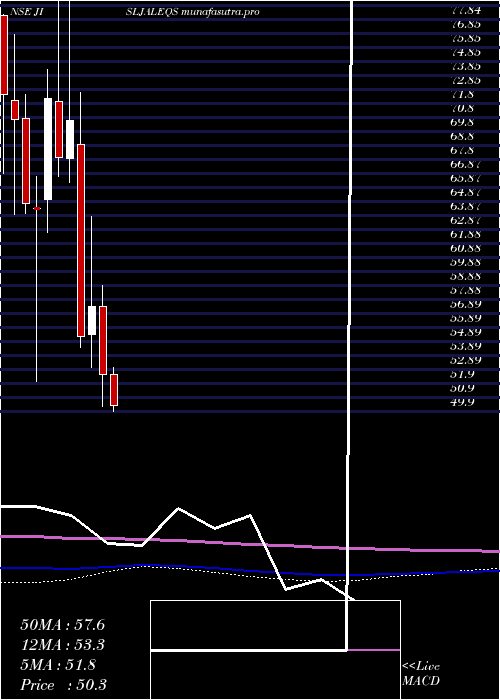
Task: Select the 63.87 price label
Action: click(465, 206)
